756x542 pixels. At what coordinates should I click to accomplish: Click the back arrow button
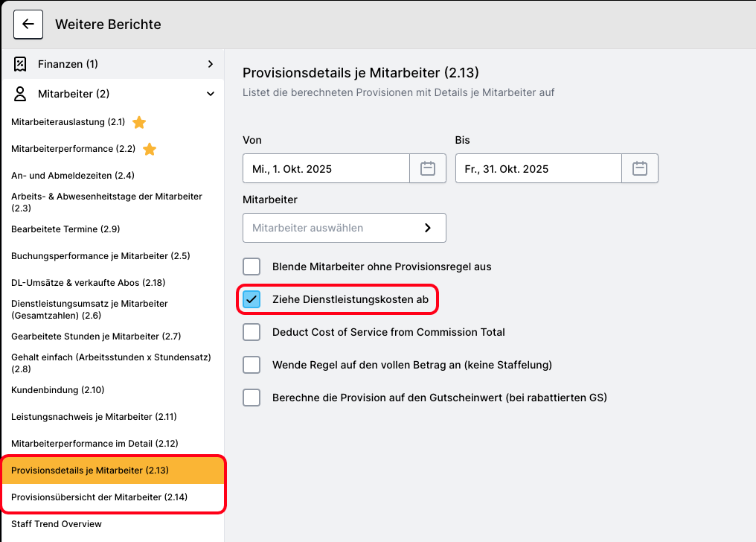point(28,24)
